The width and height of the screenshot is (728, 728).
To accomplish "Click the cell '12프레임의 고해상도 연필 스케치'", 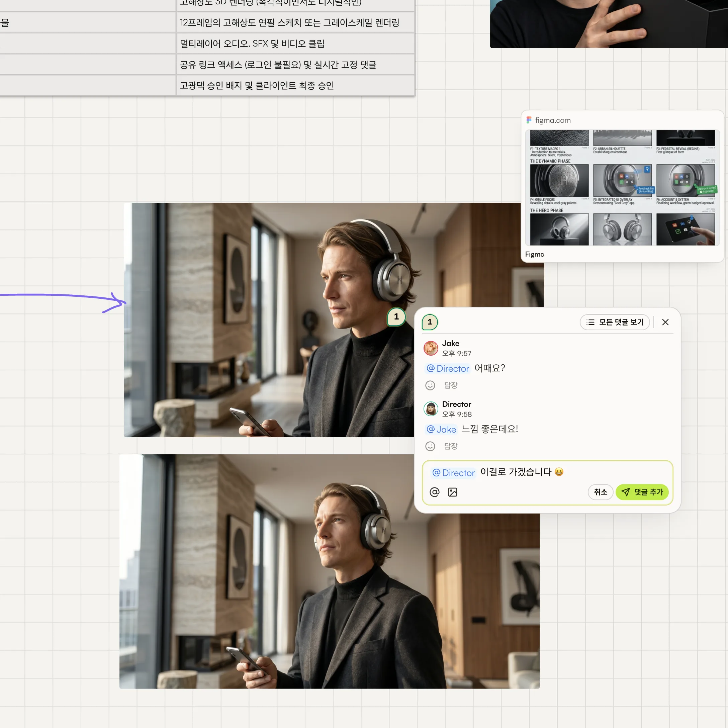I will click(295, 23).
